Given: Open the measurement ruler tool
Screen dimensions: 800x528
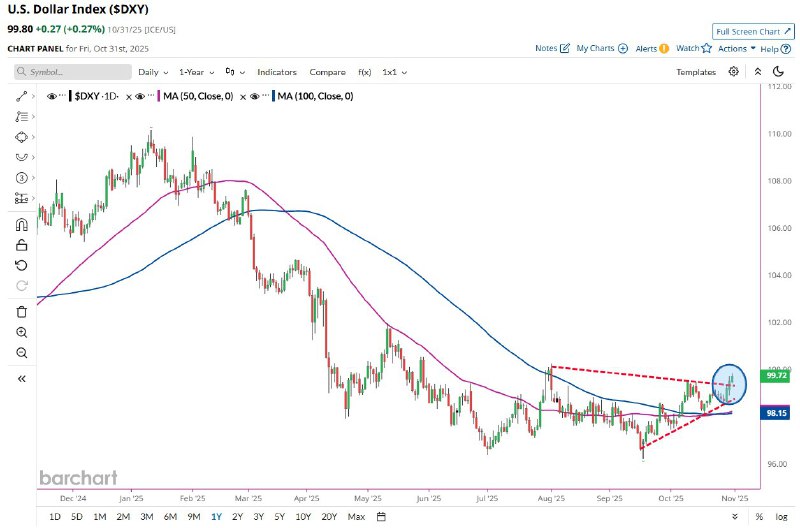Looking at the screenshot, I should (21, 198).
